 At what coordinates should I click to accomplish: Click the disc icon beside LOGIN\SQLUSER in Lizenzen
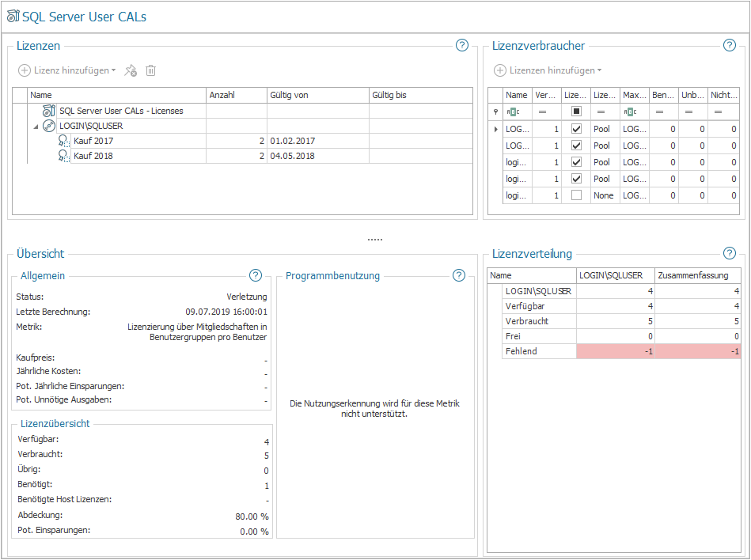[49, 126]
